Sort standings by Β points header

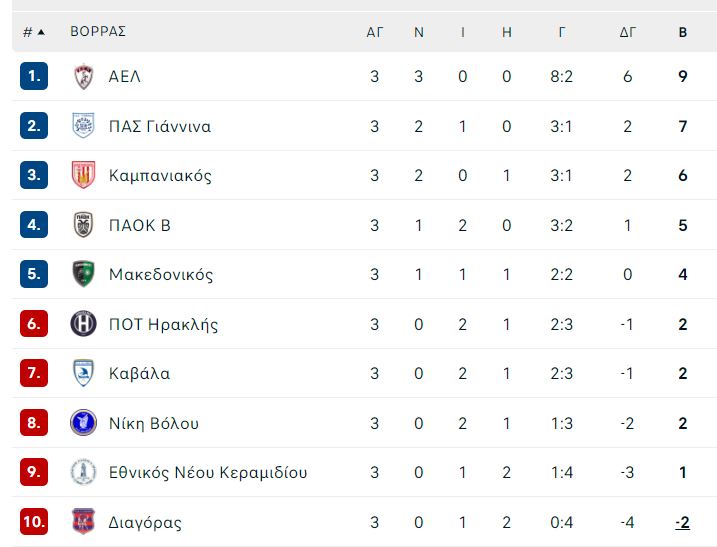pos(683,32)
